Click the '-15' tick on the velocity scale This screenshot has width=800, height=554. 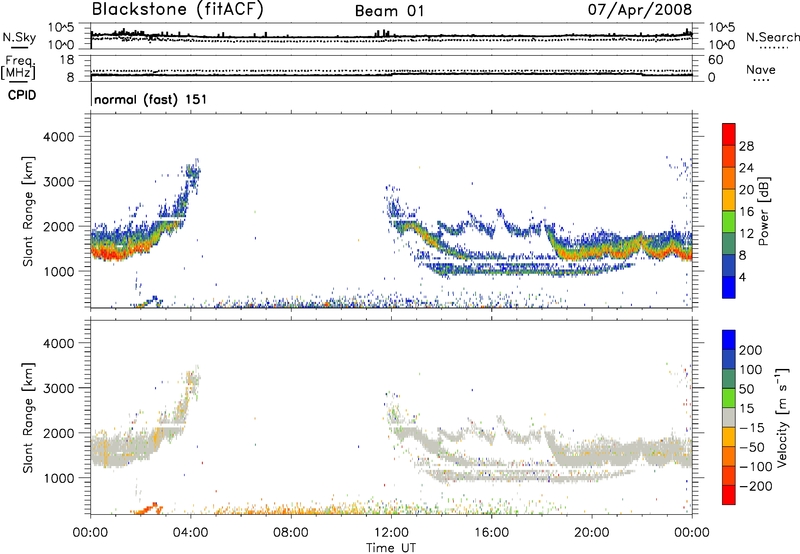[752, 428]
